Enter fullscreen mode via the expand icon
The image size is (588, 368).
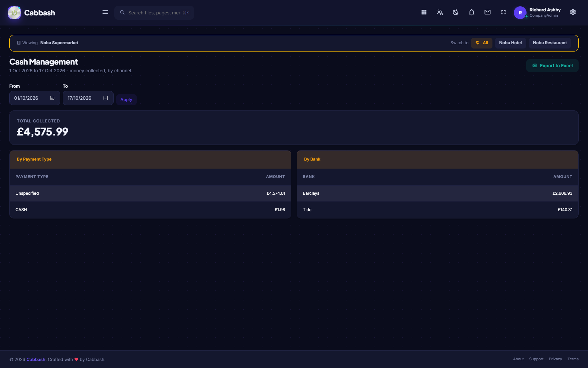[503, 12]
